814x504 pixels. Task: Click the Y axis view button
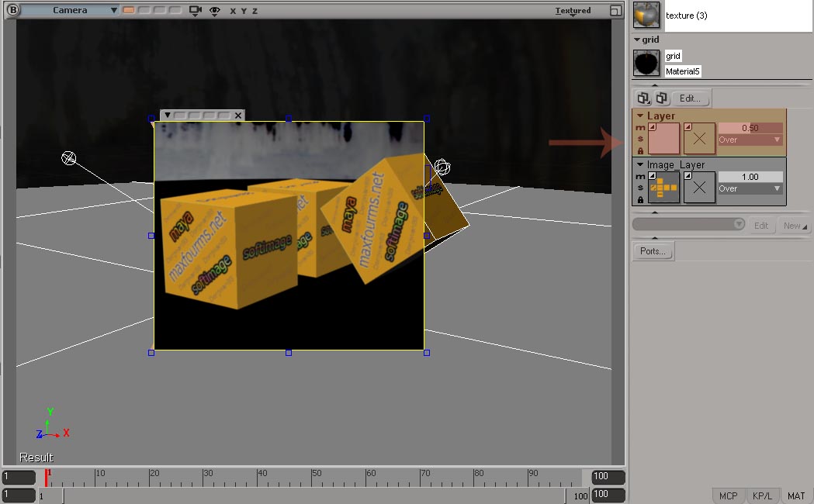[244, 11]
